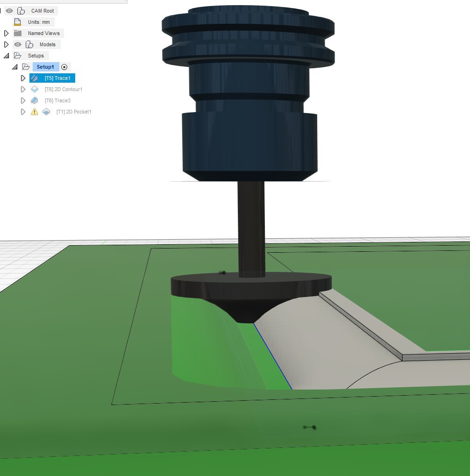Select the Setup1 label
This screenshot has height=476, width=470.
(x=45, y=67)
